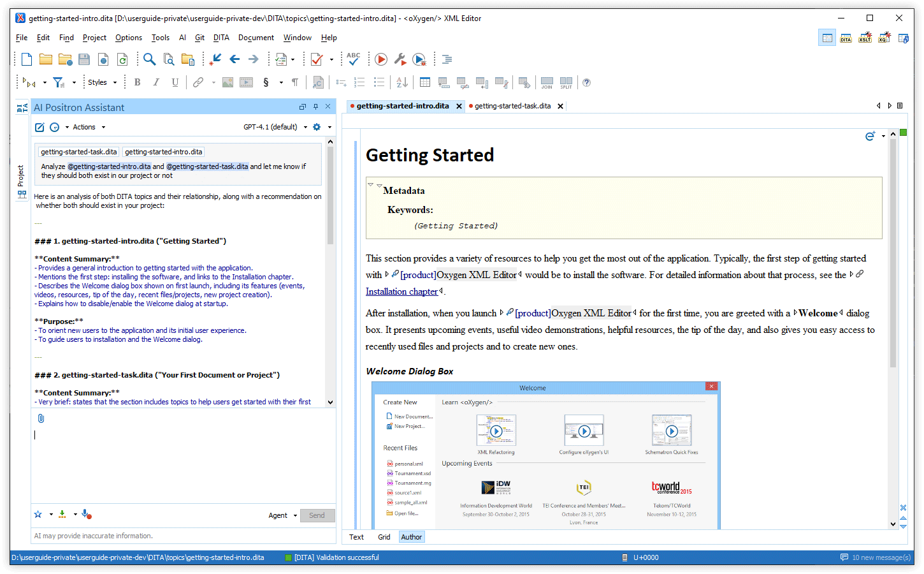Click the Open URL folder-with-globe icon
924x574 pixels.
(x=65, y=59)
